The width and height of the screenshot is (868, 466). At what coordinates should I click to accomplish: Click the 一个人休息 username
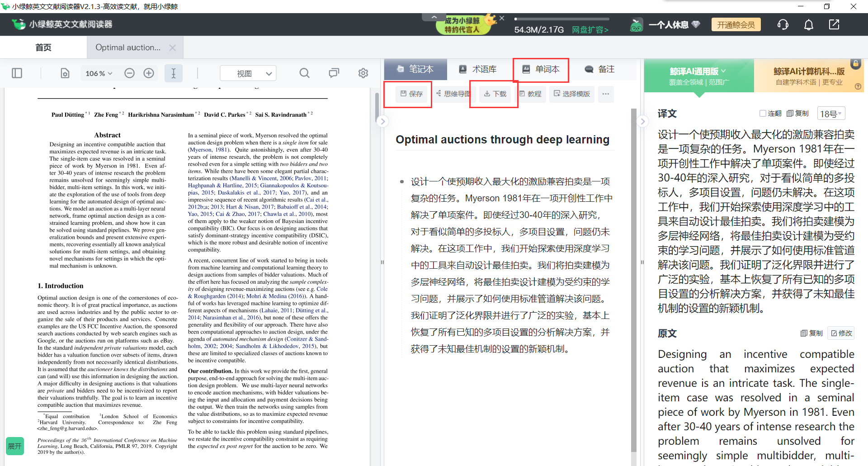(669, 25)
